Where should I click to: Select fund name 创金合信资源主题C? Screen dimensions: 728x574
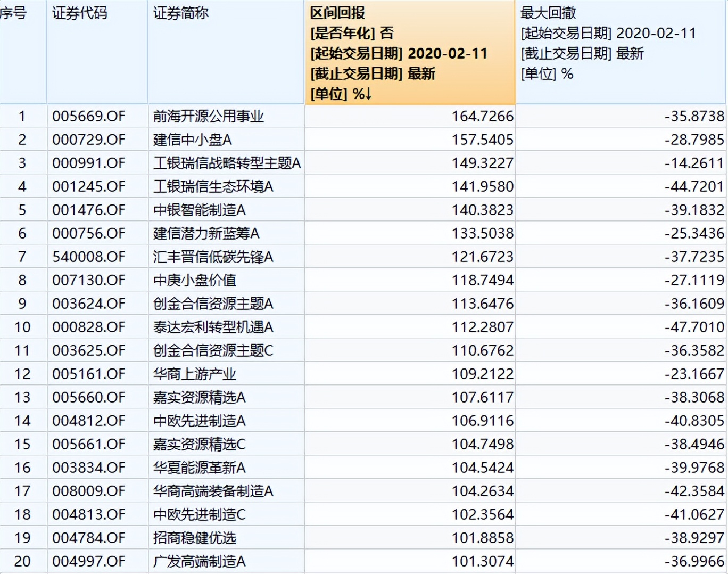[213, 350]
